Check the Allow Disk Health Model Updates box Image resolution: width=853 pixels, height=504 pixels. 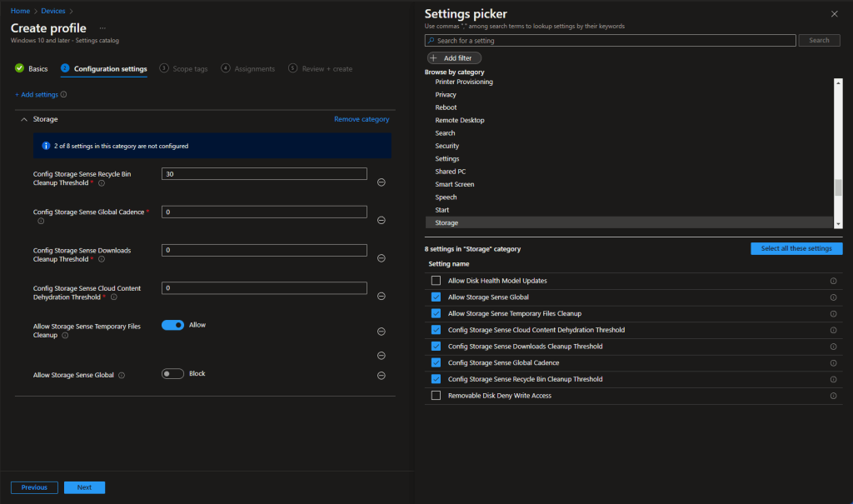pyautogui.click(x=436, y=281)
